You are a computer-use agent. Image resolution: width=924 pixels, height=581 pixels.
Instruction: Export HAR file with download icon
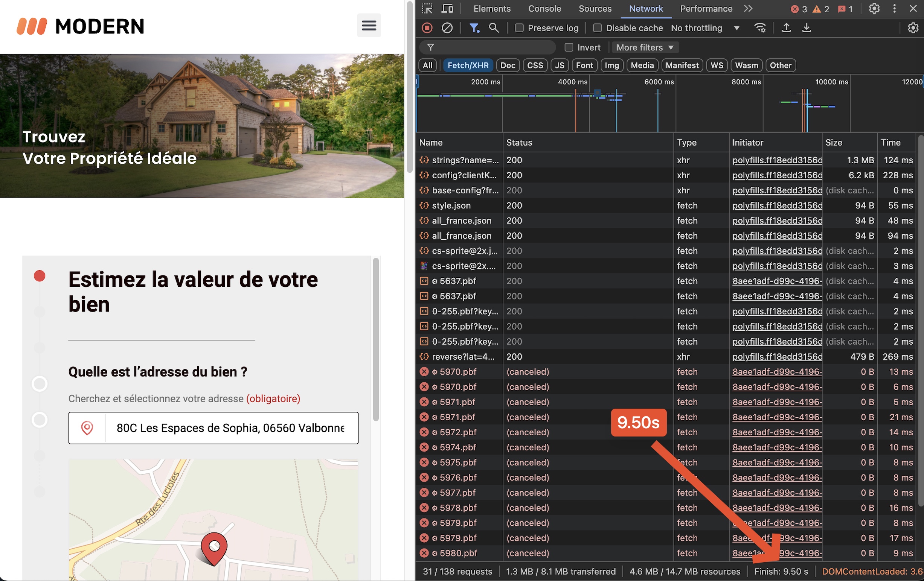tap(807, 28)
